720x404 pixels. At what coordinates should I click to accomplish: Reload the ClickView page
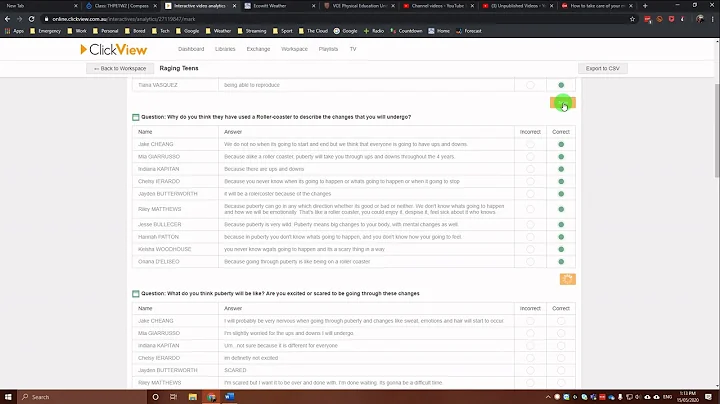pos(31,19)
